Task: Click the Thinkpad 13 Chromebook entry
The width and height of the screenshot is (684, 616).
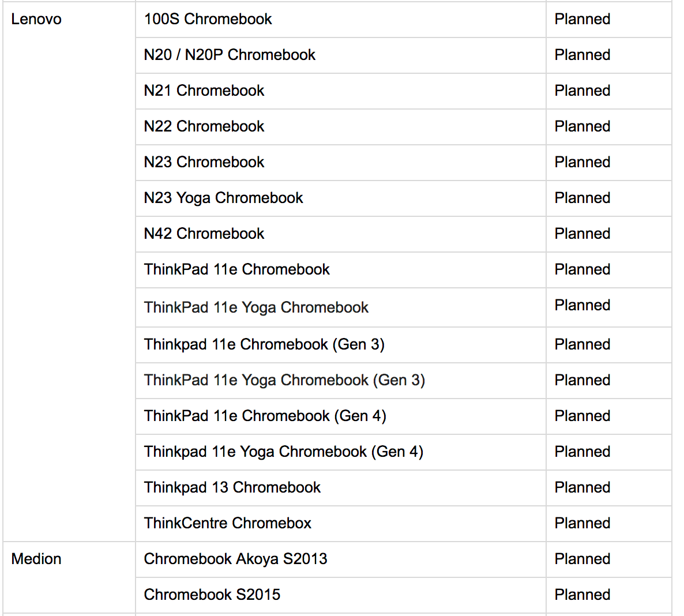Action: [232, 487]
